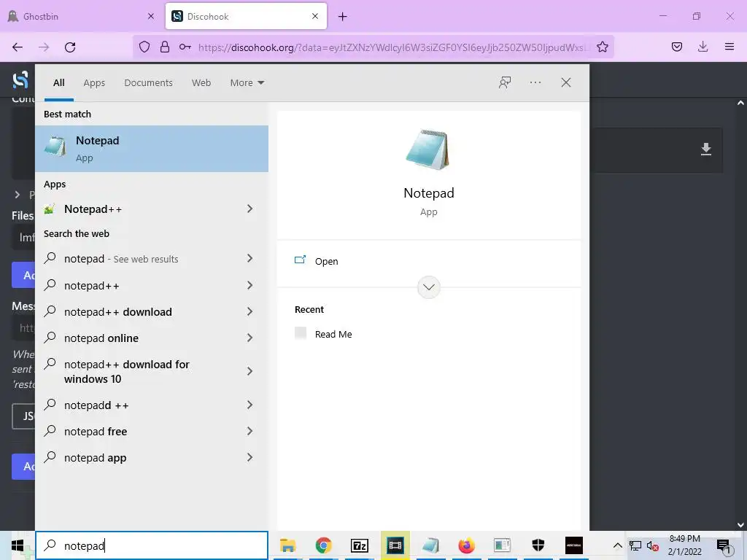Click the taskbar search box with 'notepad'
Screen dimensions: 747x560
click(x=152, y=545)
